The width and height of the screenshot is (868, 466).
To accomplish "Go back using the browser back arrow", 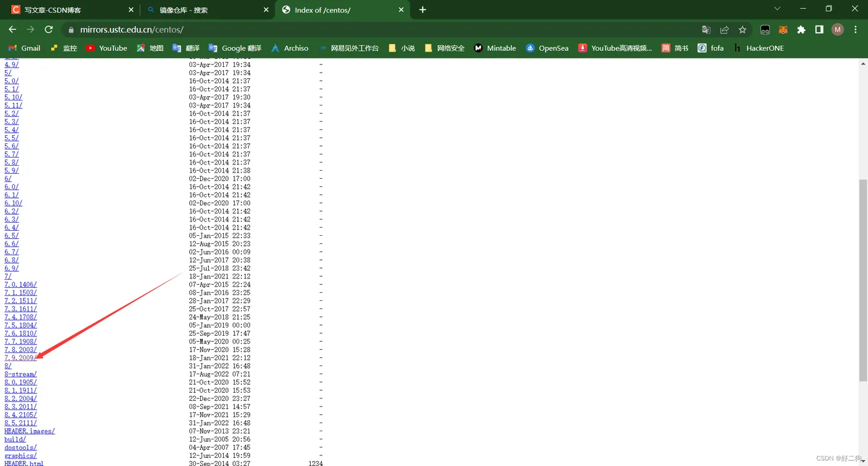I will click(x=12, y=29).
